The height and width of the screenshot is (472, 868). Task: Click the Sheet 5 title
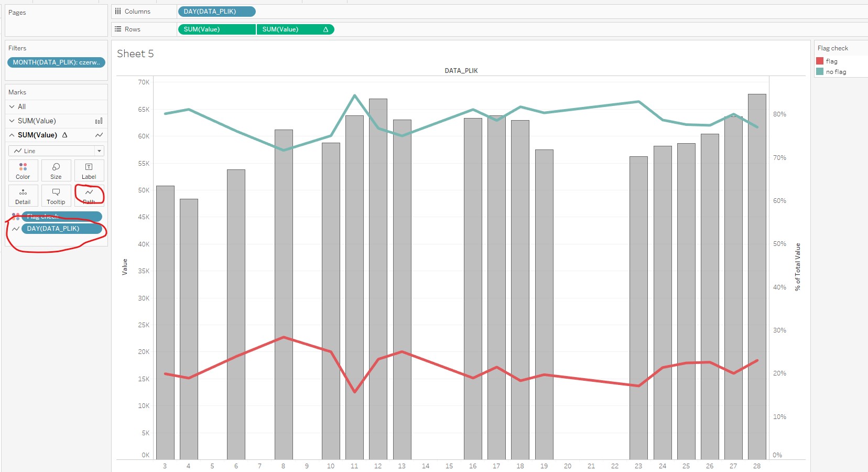(135, 53)
